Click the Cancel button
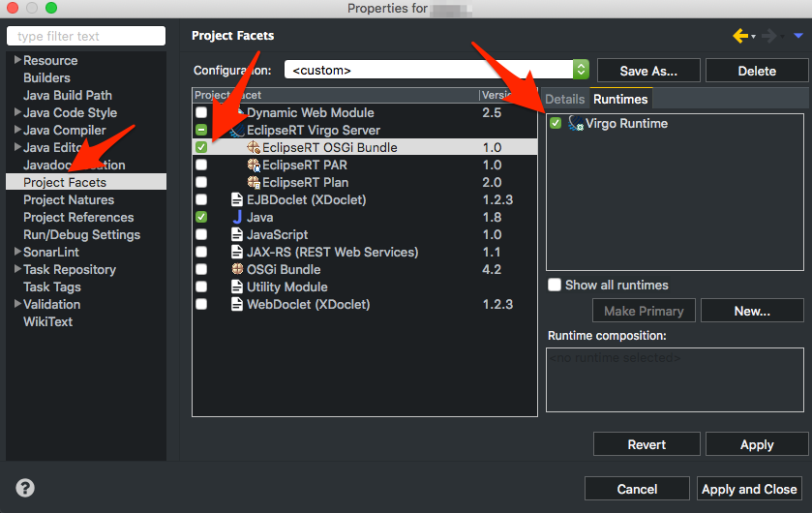This screenshot has width=812, height=513. tap(637, 489)
